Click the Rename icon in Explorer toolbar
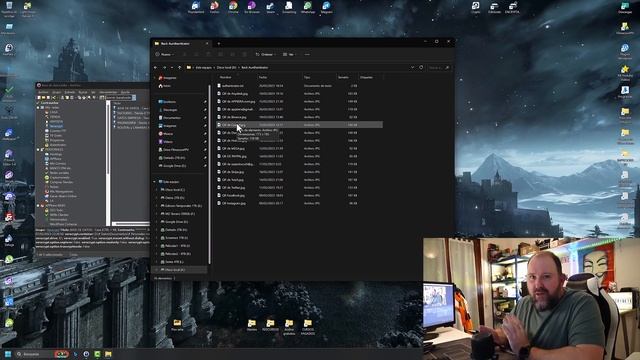The width and height of the screenshot is (640, 360). 220,54
